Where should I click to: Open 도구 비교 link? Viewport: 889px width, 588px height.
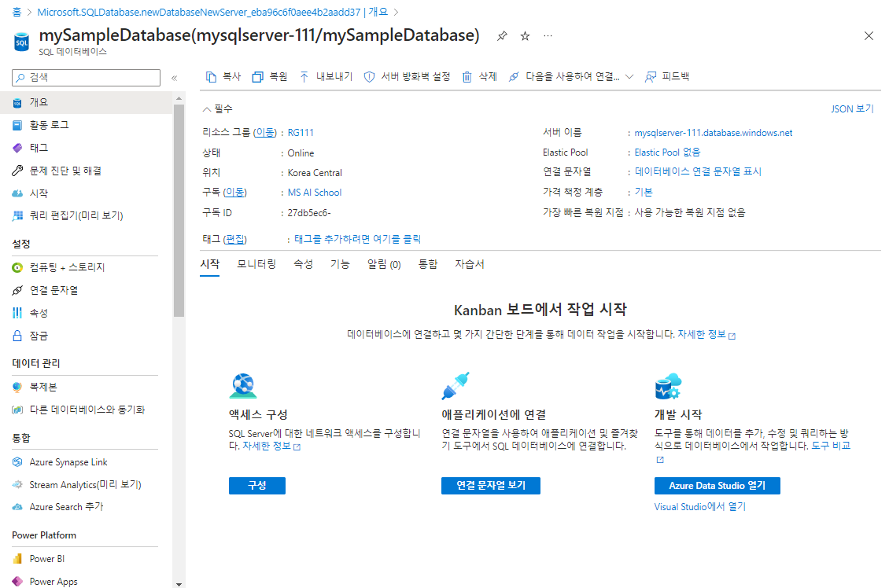831,447
